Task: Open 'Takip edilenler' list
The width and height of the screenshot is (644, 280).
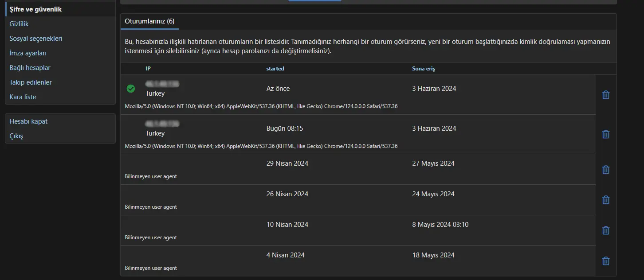Action: (31, 82)
